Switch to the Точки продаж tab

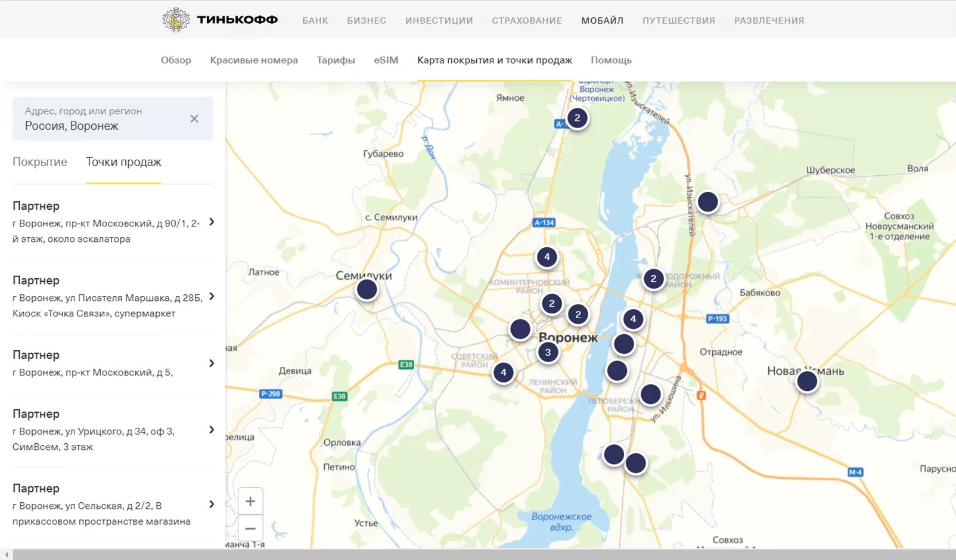click(x=123, y=162)
